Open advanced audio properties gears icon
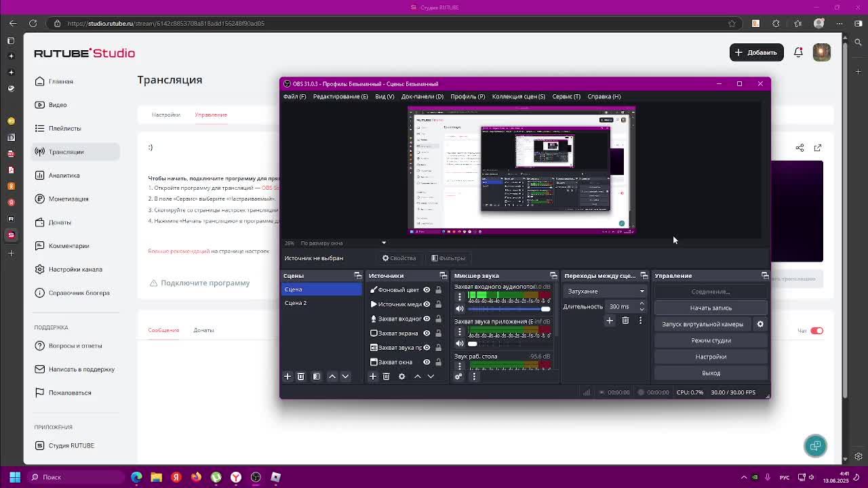The image size is (868, 488). point(458,376)
